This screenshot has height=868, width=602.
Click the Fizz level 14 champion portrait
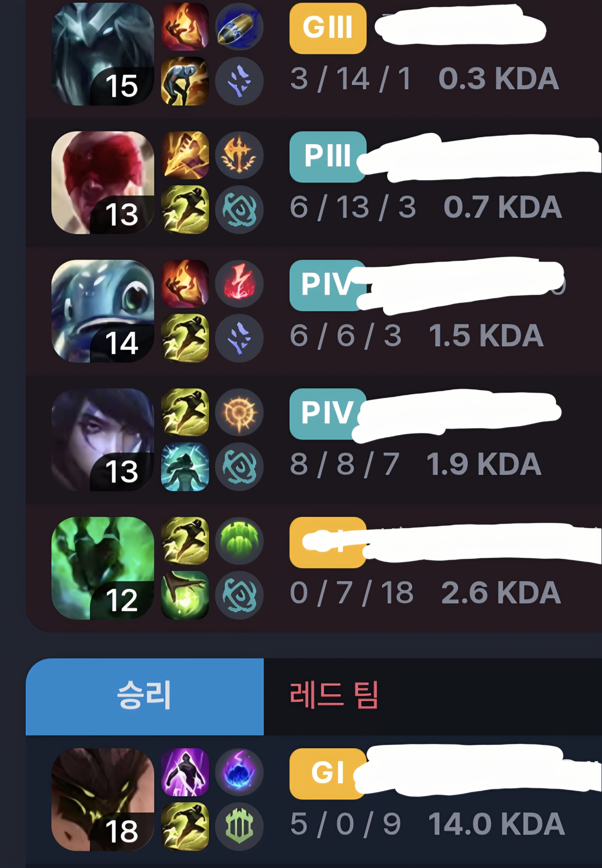tap(103, 311)
